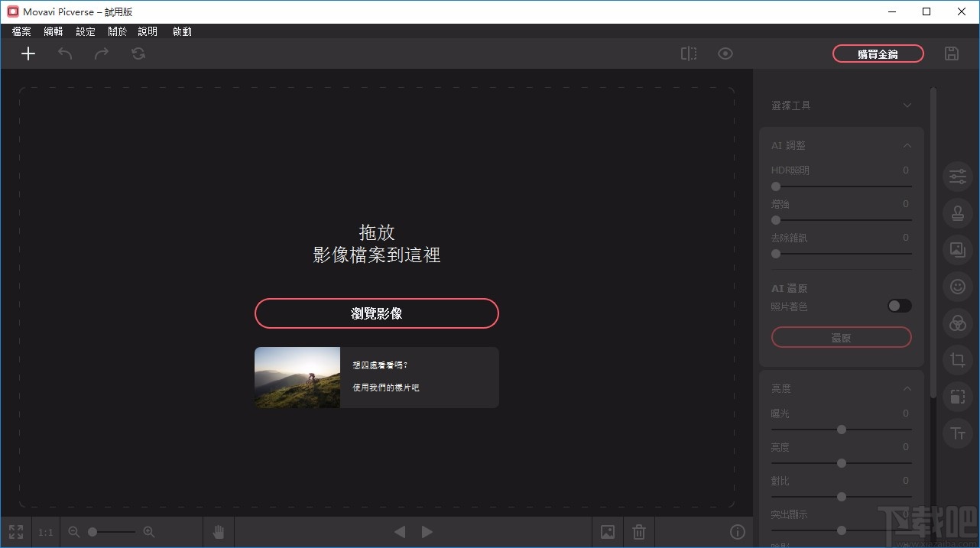Viewport: 980px width, 548px height.
Task: Open the Adjustments tool panel
Action: [x=957, y=176]
